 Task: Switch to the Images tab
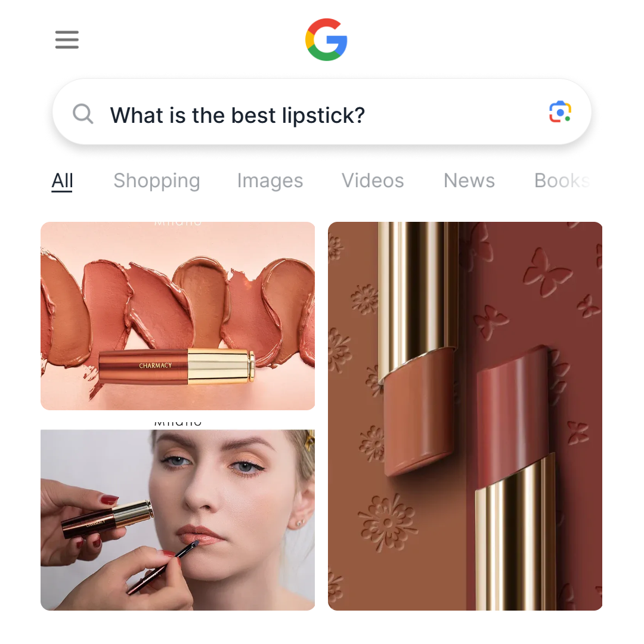(270, 181)
